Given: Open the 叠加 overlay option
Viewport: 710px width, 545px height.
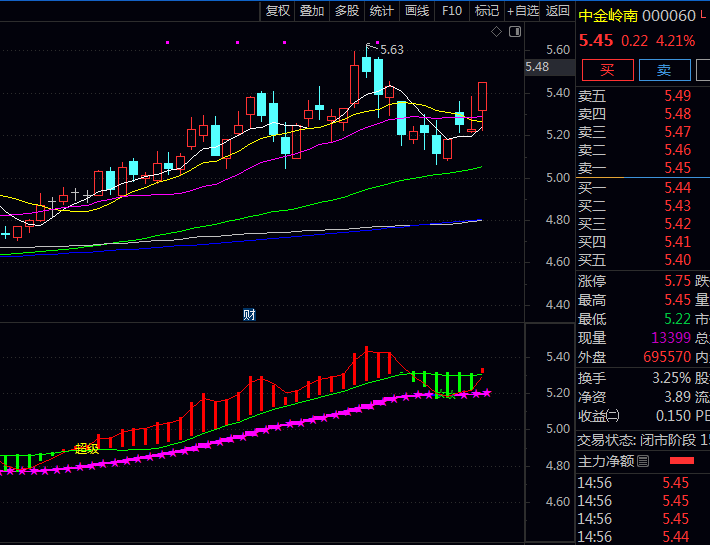Looking at the screenshot, I should [312, 11].
